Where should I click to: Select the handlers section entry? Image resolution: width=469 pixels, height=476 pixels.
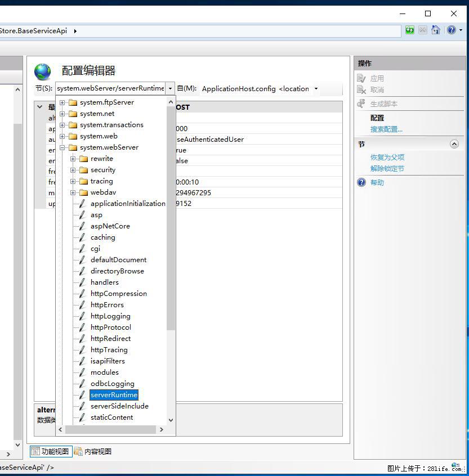[x=104, y=282]
